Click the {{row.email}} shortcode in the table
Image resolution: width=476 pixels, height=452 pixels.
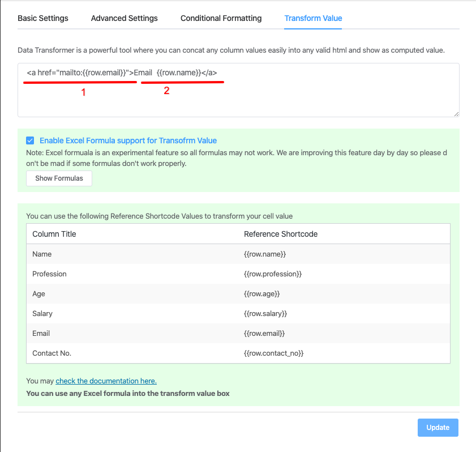(264, 334)
